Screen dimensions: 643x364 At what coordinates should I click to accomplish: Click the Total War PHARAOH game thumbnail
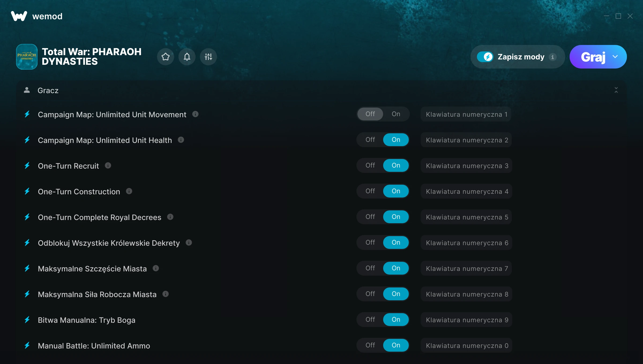coord(27,57)
